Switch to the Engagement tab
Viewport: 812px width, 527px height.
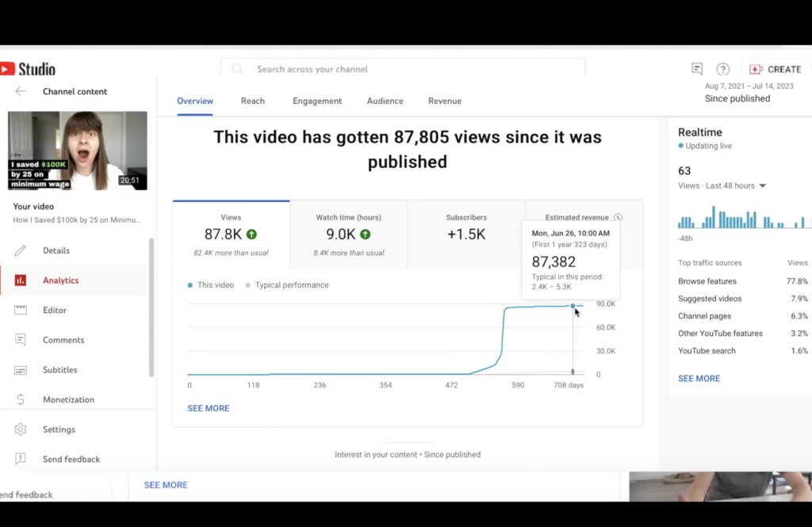[x=317, y=101]
